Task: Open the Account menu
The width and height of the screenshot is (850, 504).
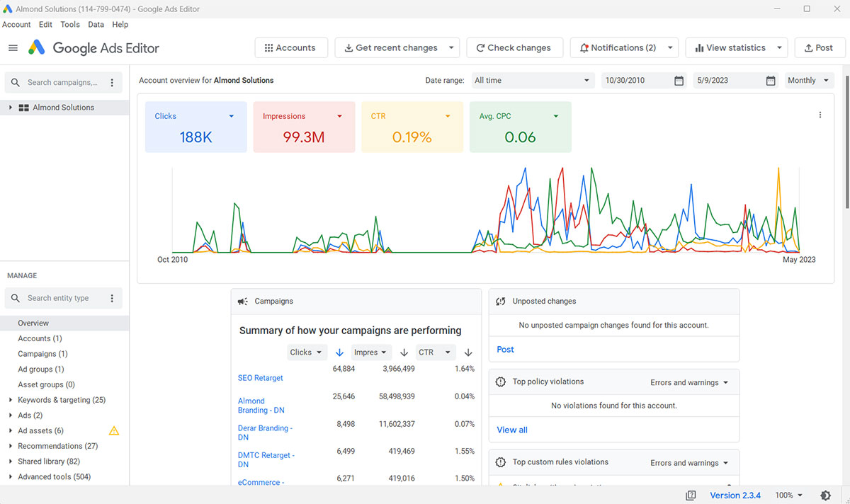Action: [16, 24]
